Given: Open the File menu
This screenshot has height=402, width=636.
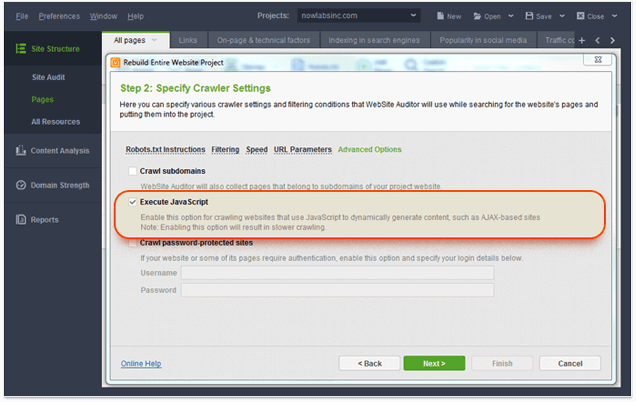Looking at the screenshot, I should [x=22, y=16].
